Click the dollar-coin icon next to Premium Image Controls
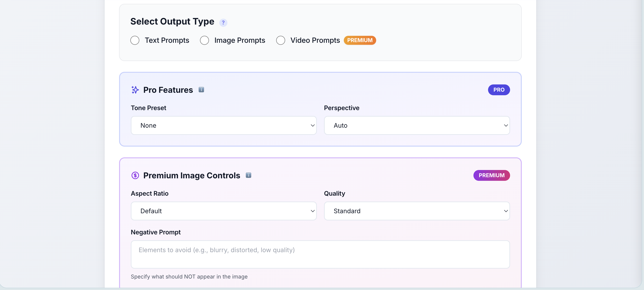 135,175
